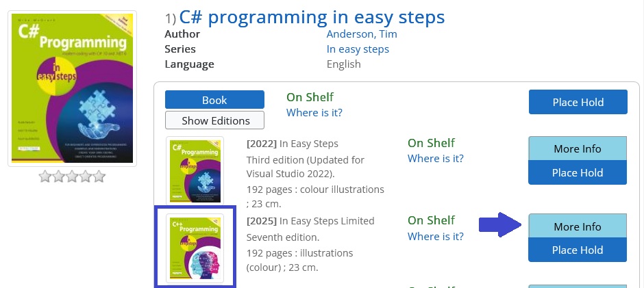
Task: Open More Info for the 2022 Third edition
Action: (578, 148)
